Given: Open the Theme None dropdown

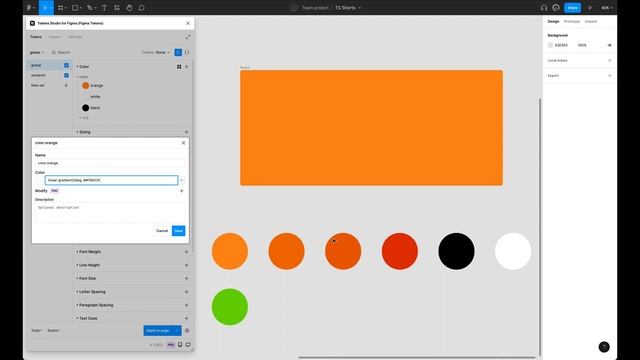Looking at the screenshot, I should click(x=156, y=52).
